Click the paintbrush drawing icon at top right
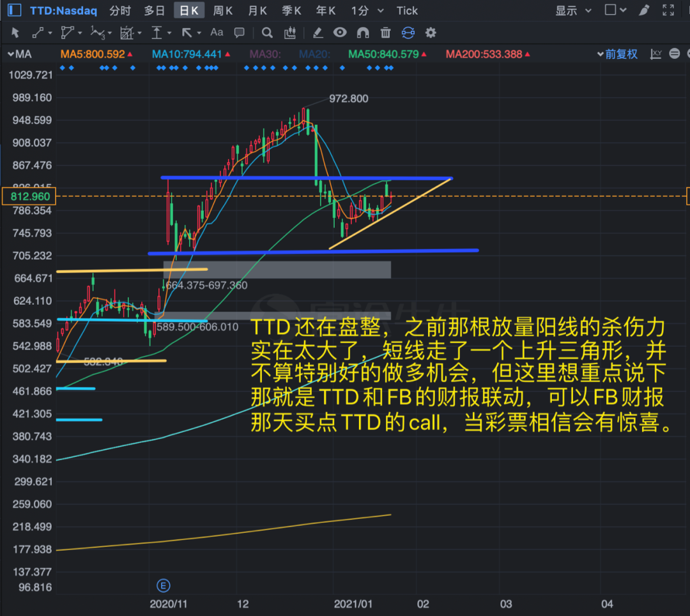The image size is (690, 616). coord(644,10)
